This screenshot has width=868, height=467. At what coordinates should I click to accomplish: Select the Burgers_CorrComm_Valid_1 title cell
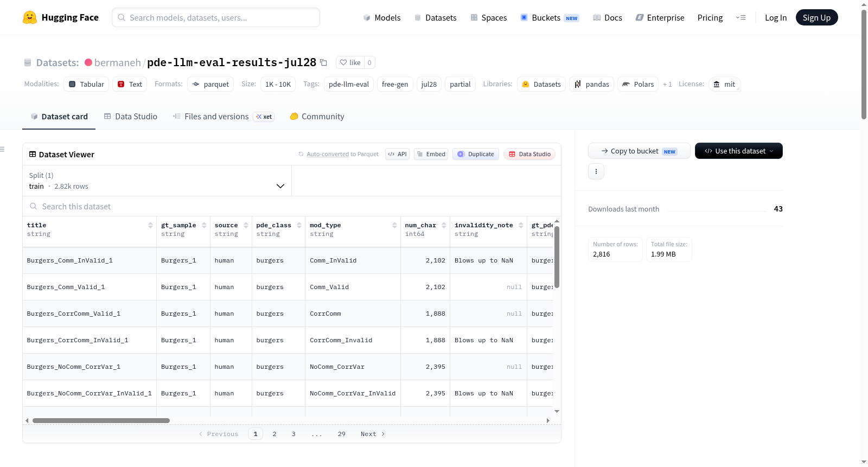coord(90,314)
